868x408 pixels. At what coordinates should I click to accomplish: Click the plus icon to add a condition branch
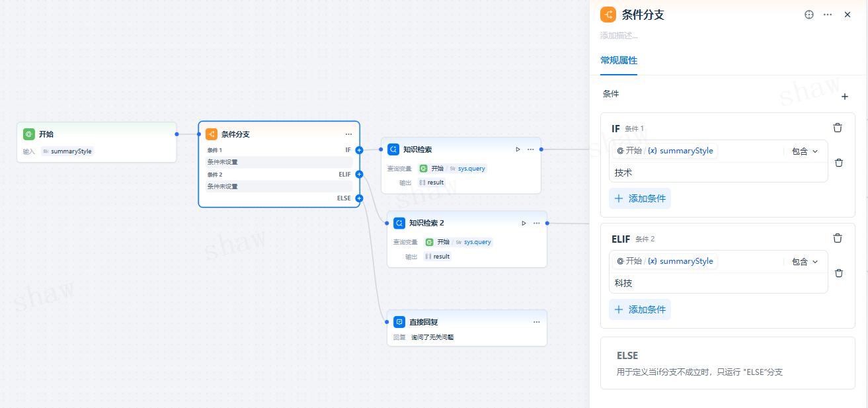click(x=844, y=97)
